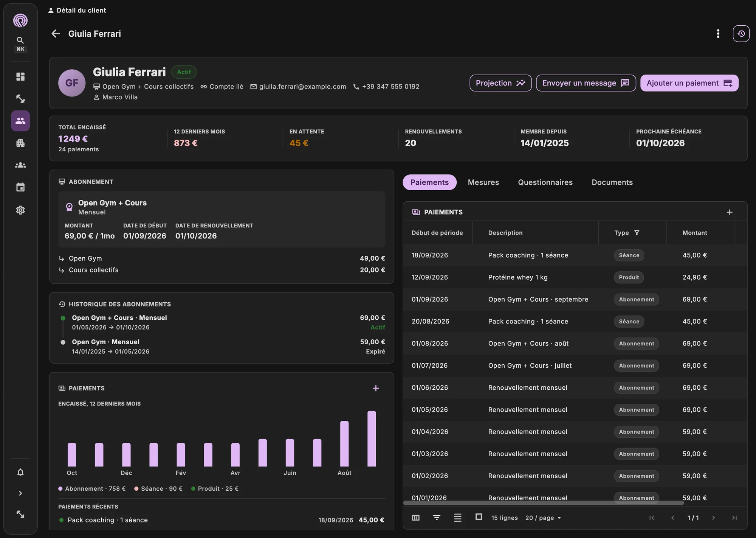
Task: Switch to the Documents tab
Action: coord(612,182)
